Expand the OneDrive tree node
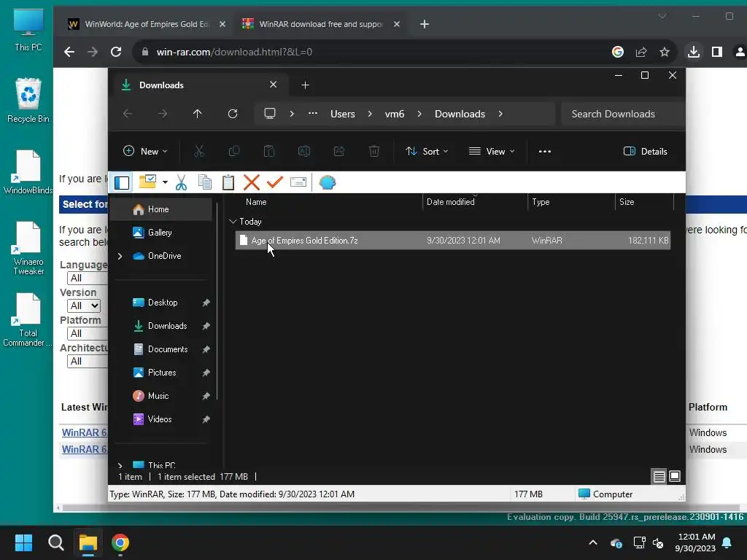Viewport: 747px width, 560px height. coord(120,256)
